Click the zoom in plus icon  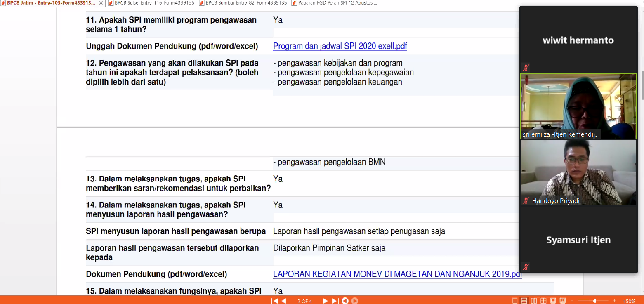(614, 301)
